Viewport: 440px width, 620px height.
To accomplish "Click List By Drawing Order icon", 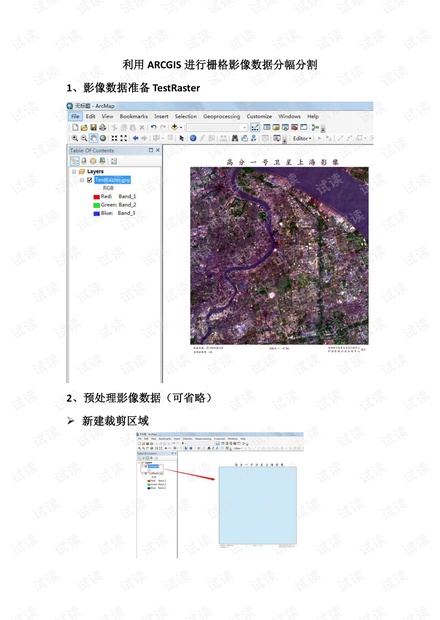I will point(74,161).
